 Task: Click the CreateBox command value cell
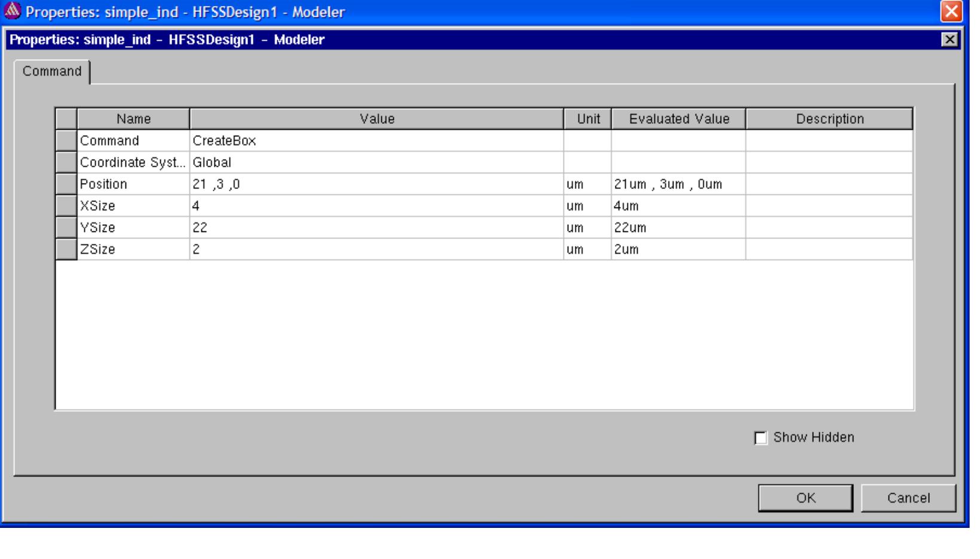[x=376, y=140]
